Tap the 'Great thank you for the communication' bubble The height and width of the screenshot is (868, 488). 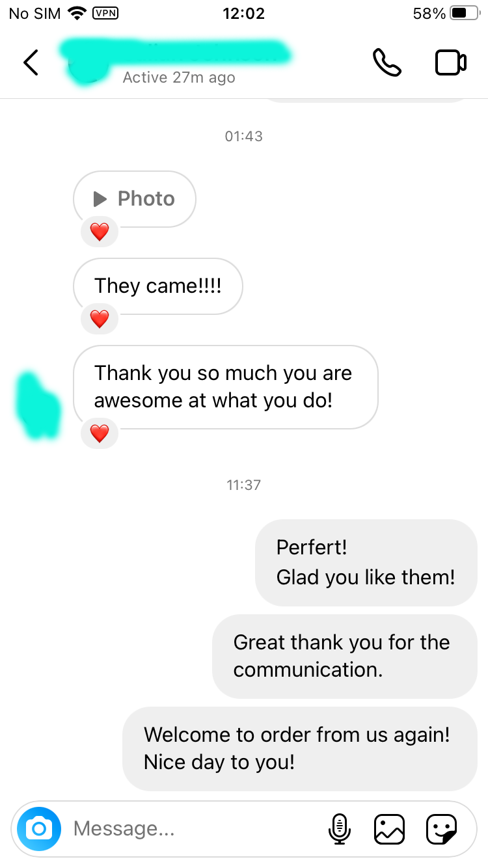[345, 656]
